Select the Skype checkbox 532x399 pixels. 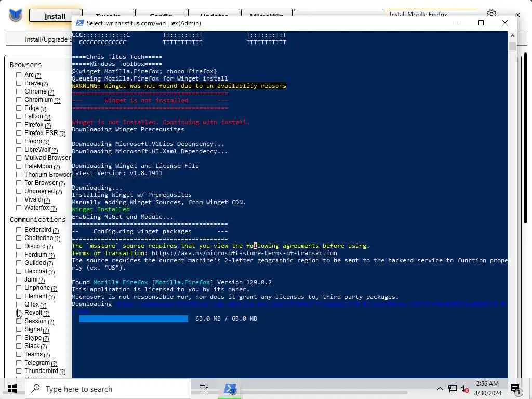[x=19, y=338]
